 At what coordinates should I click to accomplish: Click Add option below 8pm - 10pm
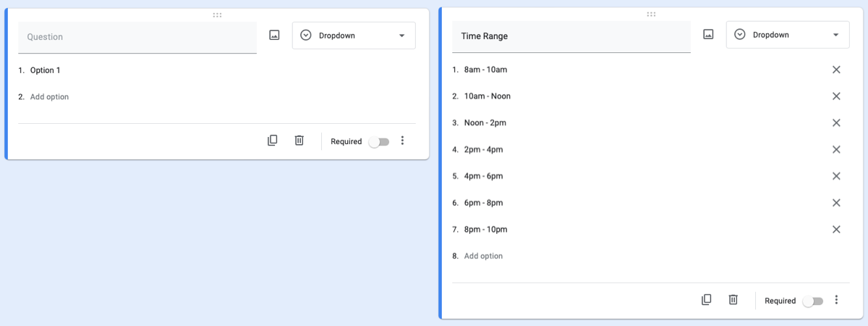[x=483, y=256]
